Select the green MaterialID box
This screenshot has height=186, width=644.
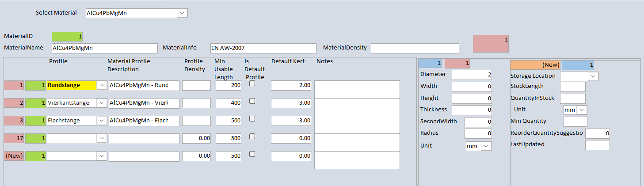point(67,37)
